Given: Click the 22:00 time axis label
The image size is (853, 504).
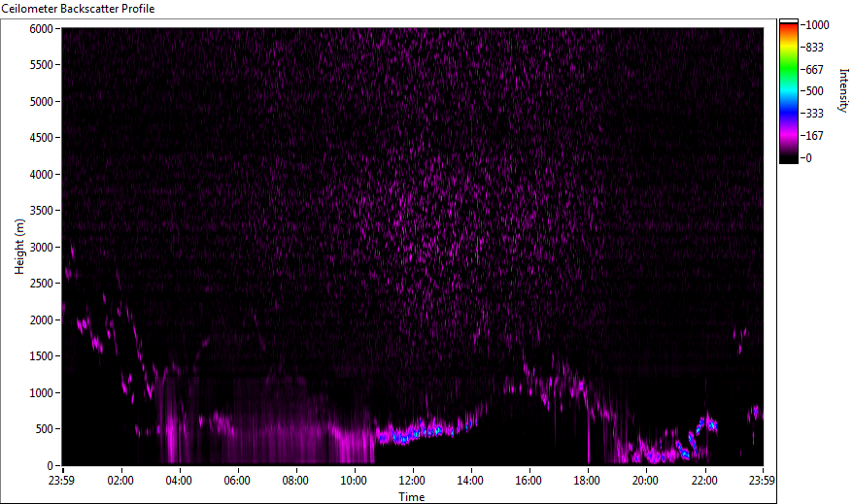Looking at the screenshot, I should (x=704, y=481).
